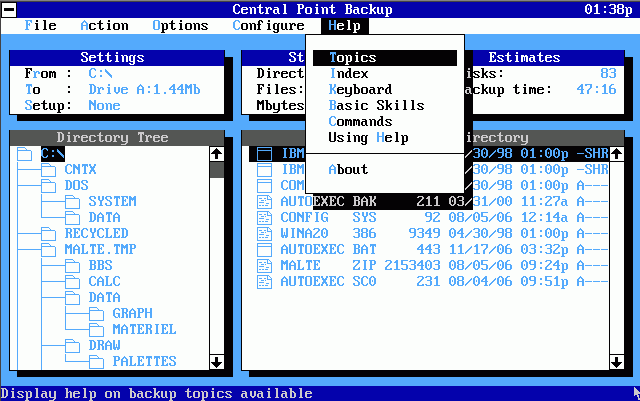The width and height of the screenshot is (640, 401).
Task: Open the Configure menu
Action: 268,25
